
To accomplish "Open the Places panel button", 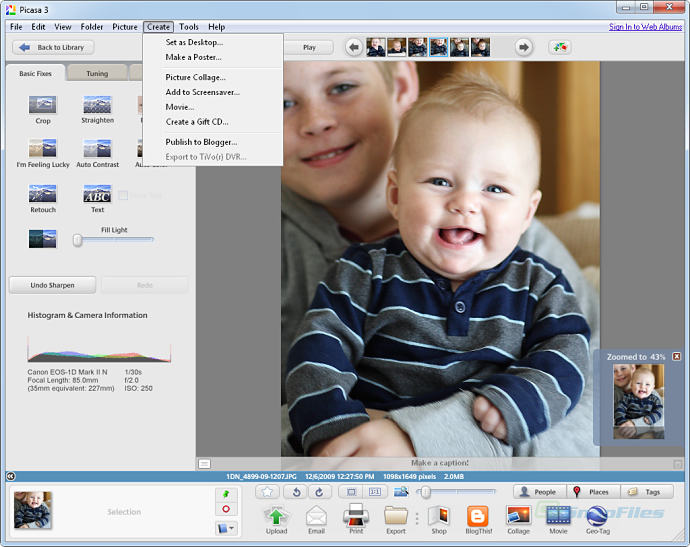I will (x=592, y=492).
